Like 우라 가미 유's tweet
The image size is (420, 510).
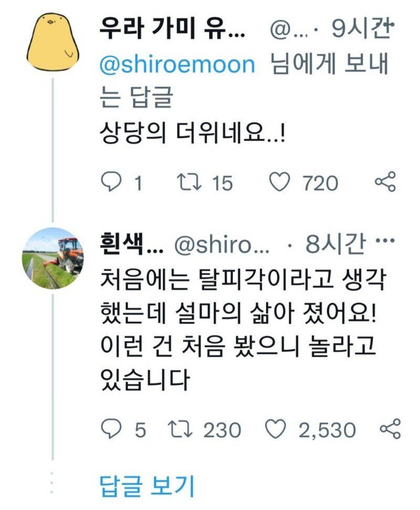coord(282,181)
